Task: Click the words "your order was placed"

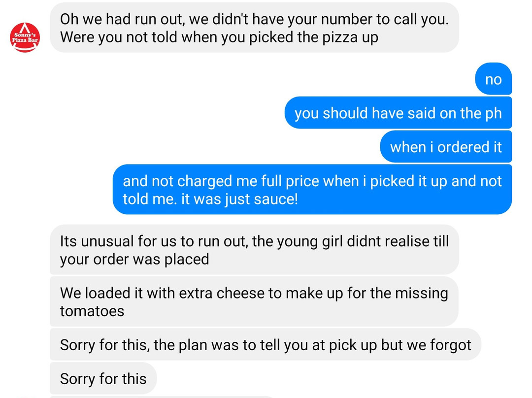Action: pyautogui.click(x=134, y=259)
